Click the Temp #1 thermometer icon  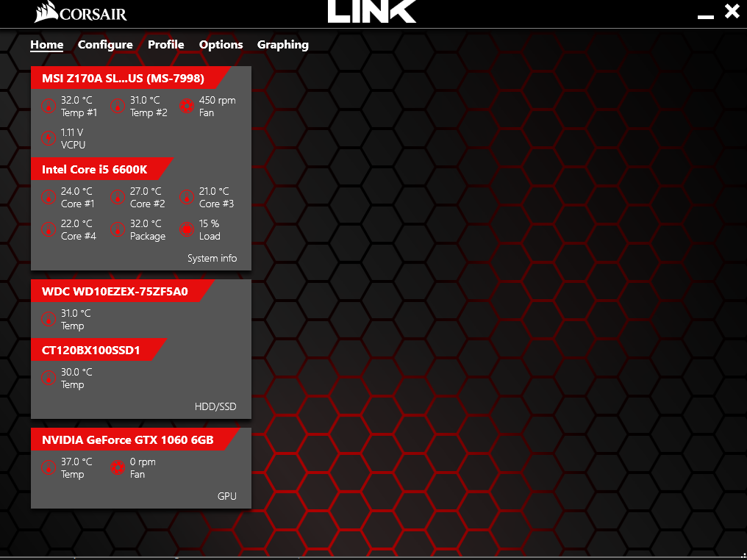pyautogui.click(x=48, y=106)
